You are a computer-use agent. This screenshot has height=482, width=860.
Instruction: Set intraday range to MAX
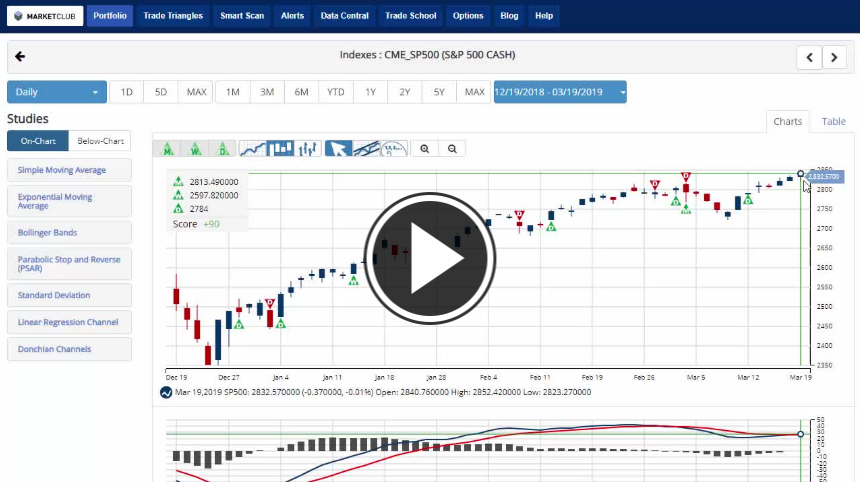pyautogui.click(x=196, y=92)
